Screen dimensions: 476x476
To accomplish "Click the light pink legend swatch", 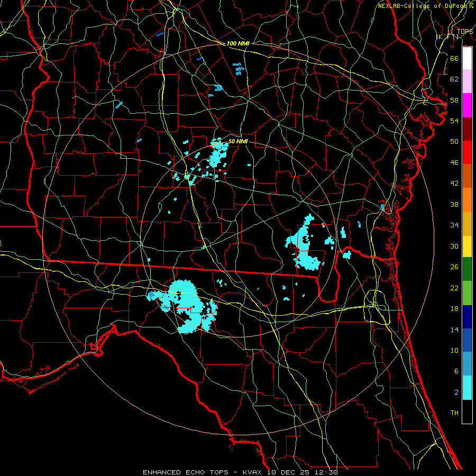I will tap(467, 81).
